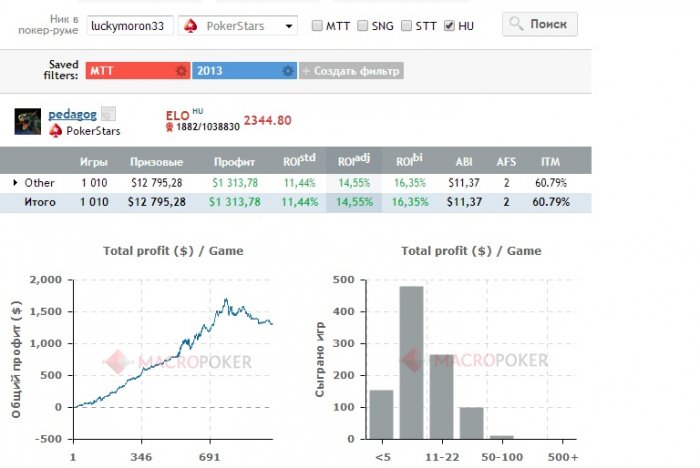The width and height of the screenshot is (700, 468).
Task: Click the 346 x-axis label on line chart
Action: [x=142, y=457]
